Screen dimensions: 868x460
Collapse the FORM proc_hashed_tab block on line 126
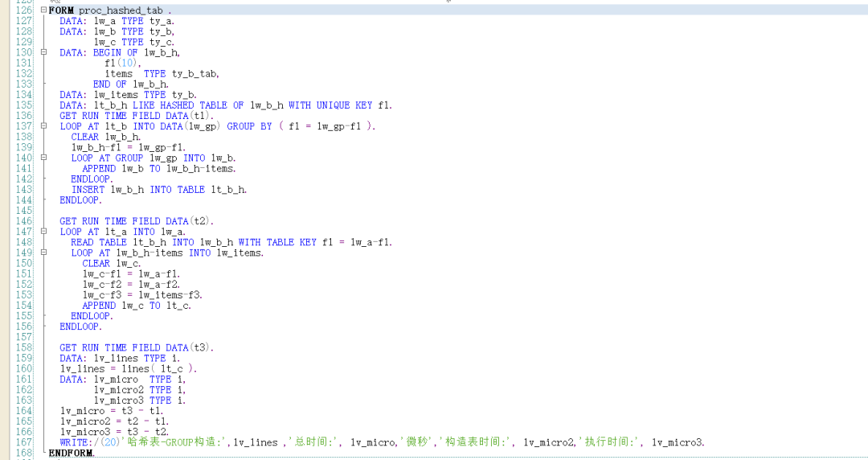(43, 10)
